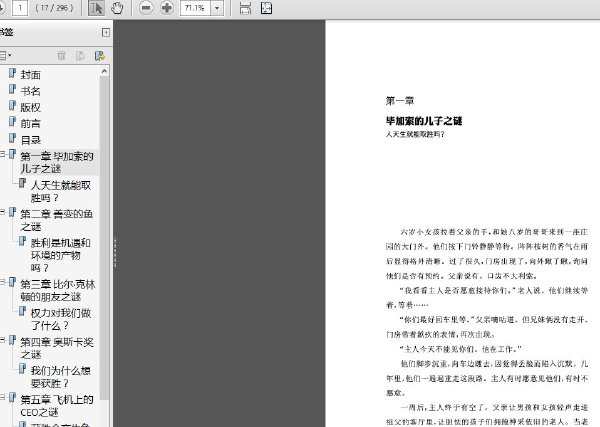Open the 目录 bookmark

coord(31,140)
